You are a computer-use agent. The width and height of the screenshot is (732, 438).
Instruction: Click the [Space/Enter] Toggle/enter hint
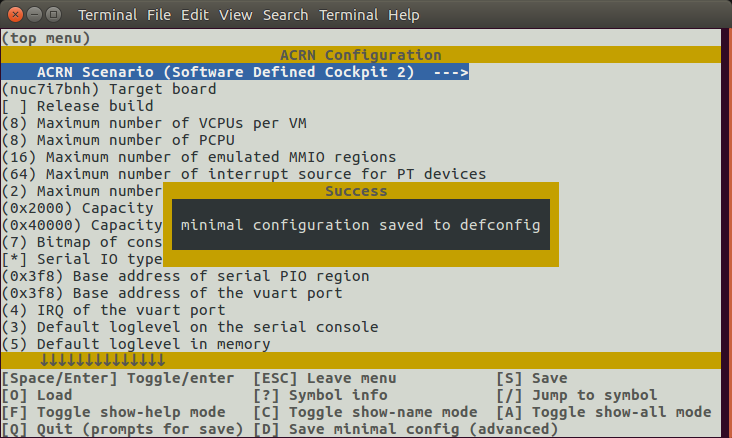point(118,378)
